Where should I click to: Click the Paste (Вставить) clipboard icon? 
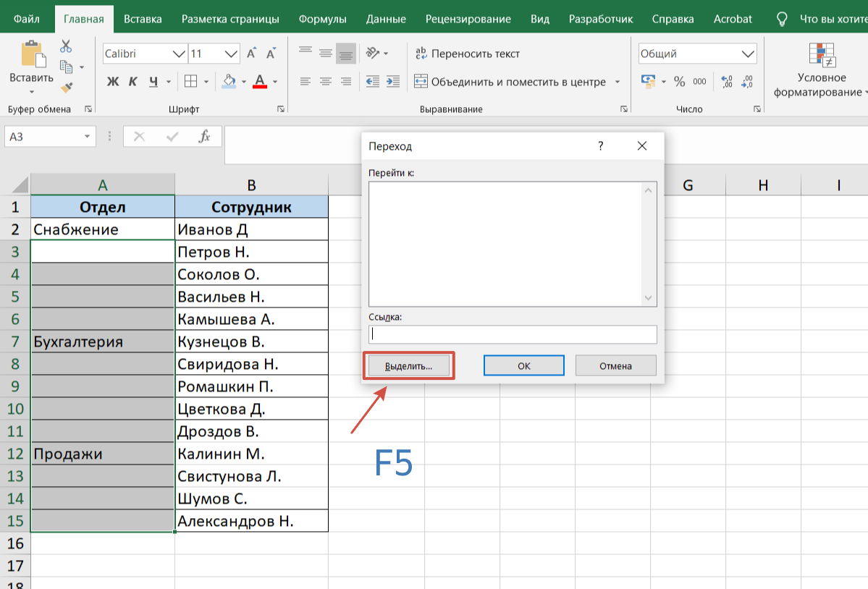click(x=33, y=55)
